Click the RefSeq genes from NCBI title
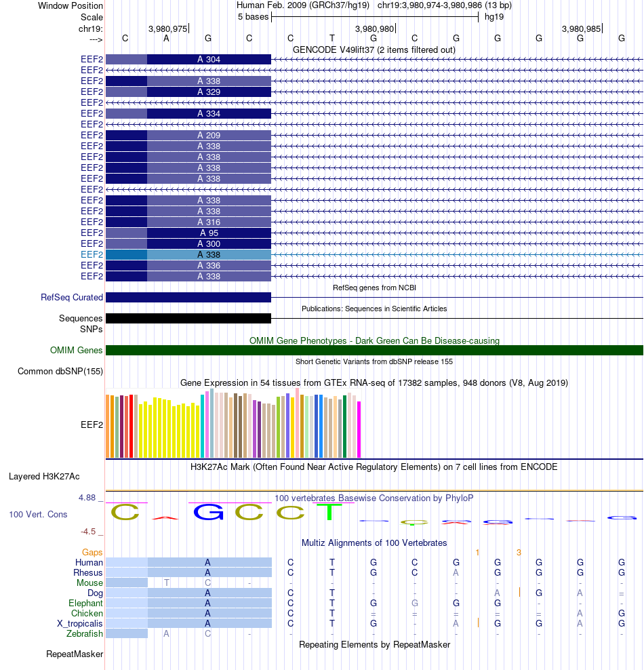644x670 pixels. [374, 288]
